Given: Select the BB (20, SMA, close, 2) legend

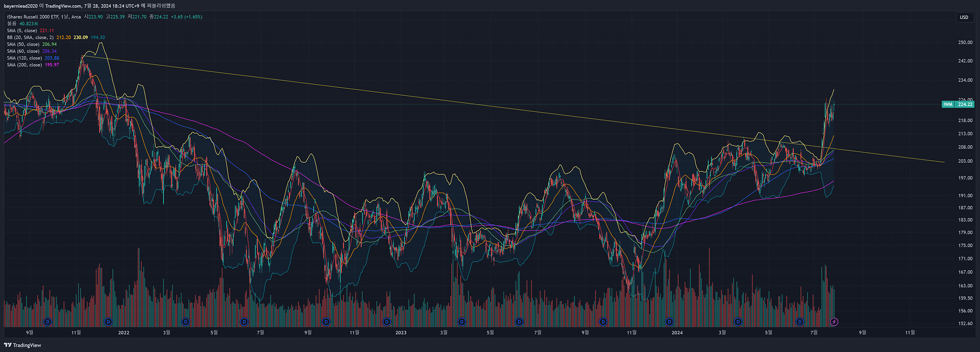Looking at the screenshot, I should [x=30, y=37].
